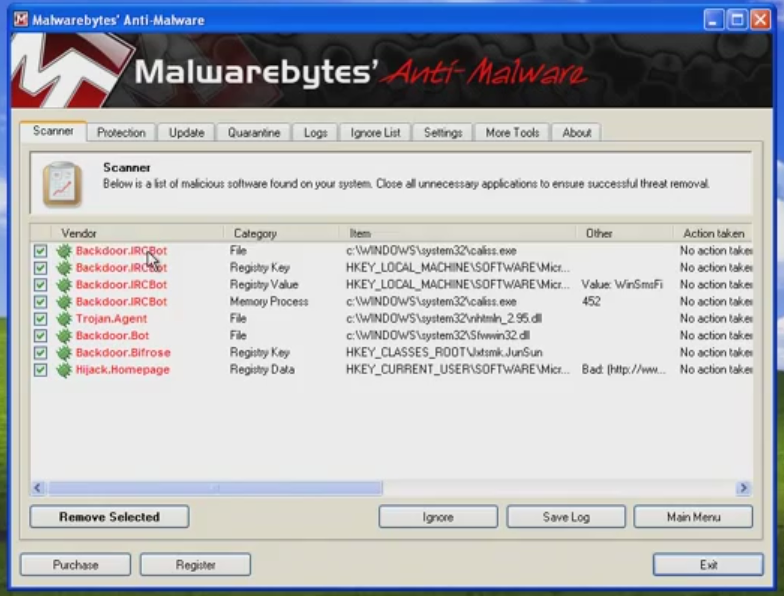Uncheck the Backdoor.IRCBot Registry Key checkbox
Viewport: 784px width, 596px height.
point(40,268)
